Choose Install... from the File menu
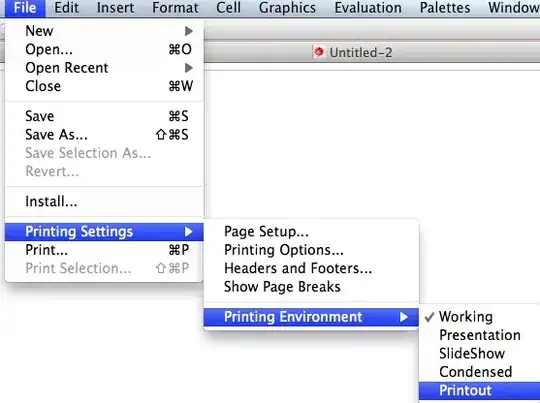This screenshot has width=540, height=403. (104, 202)
